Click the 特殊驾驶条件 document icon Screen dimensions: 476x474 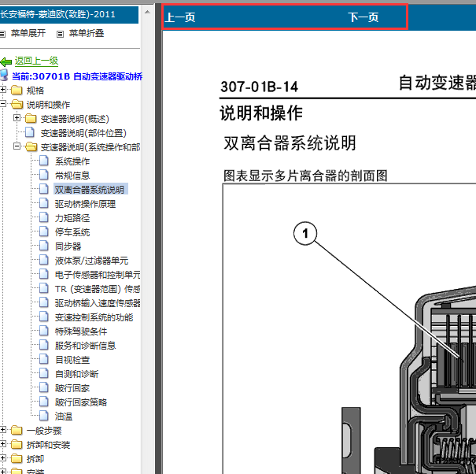44,331
